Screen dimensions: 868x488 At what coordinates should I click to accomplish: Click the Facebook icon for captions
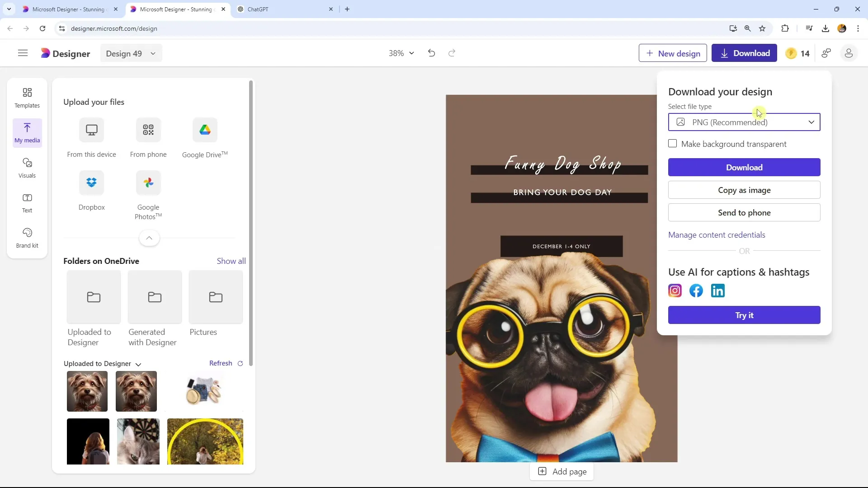[696, 290]
